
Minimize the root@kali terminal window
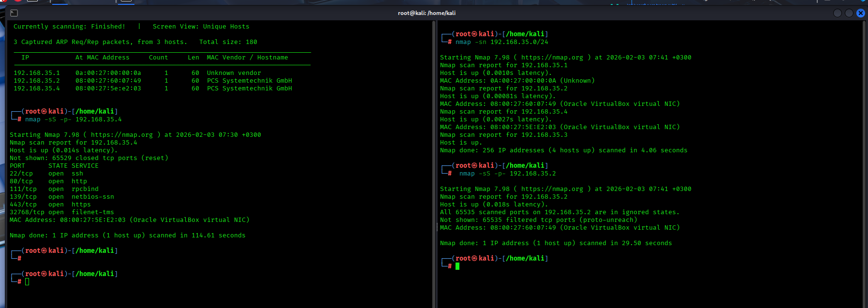838,13
